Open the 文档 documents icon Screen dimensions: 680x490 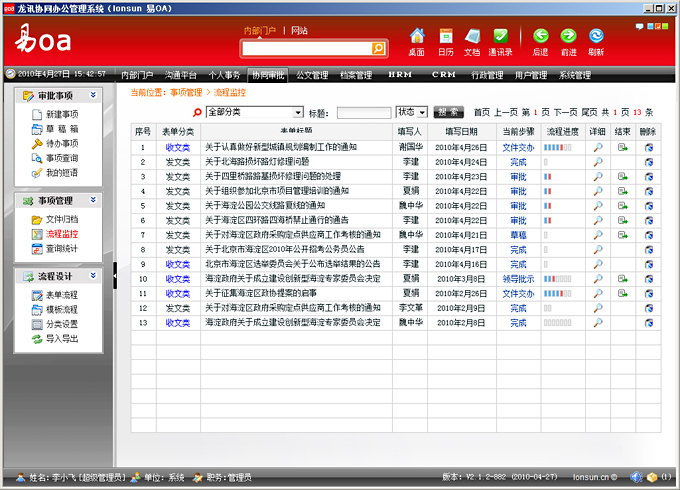click(x=472, y=42)
